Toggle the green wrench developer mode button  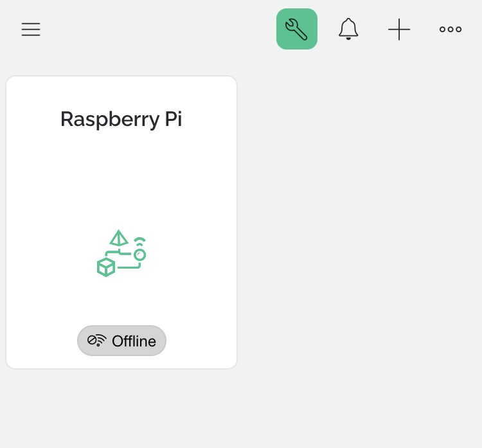pos(297,29)
